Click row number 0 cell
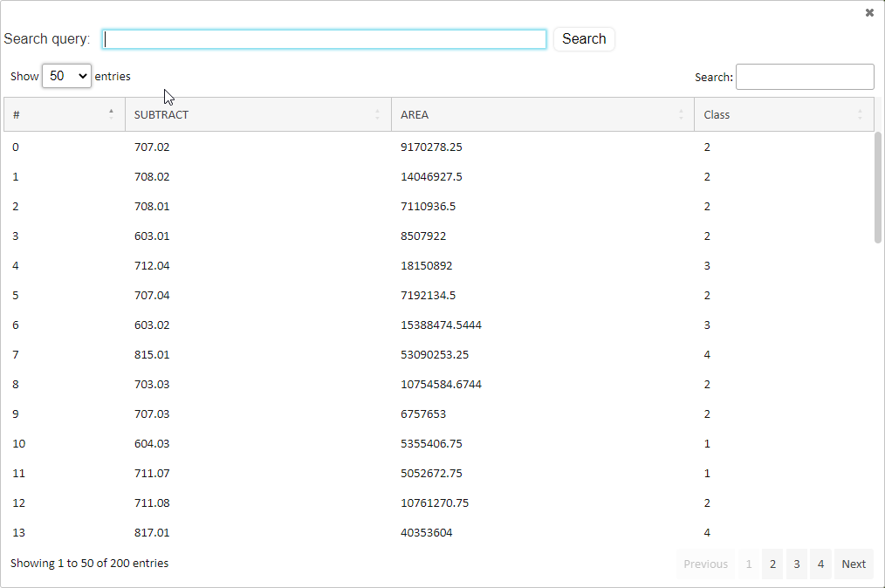Viewport: 885px width, 588px height. (15, 147)
